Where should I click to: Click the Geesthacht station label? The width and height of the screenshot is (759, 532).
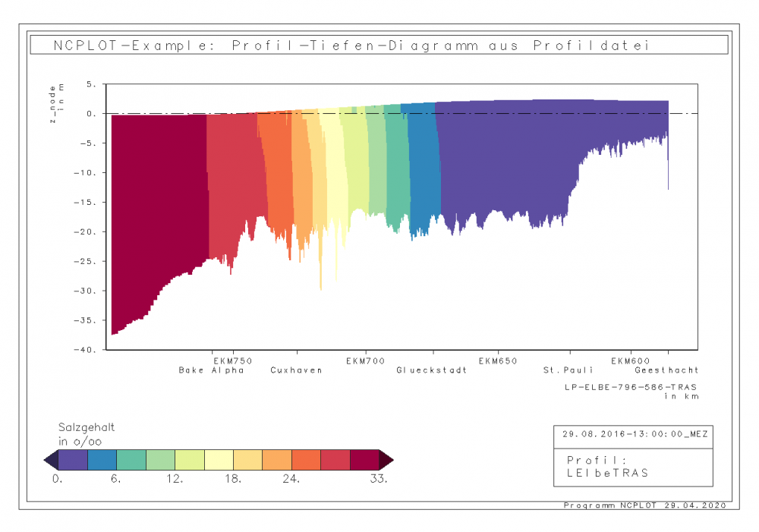(668, 370)
